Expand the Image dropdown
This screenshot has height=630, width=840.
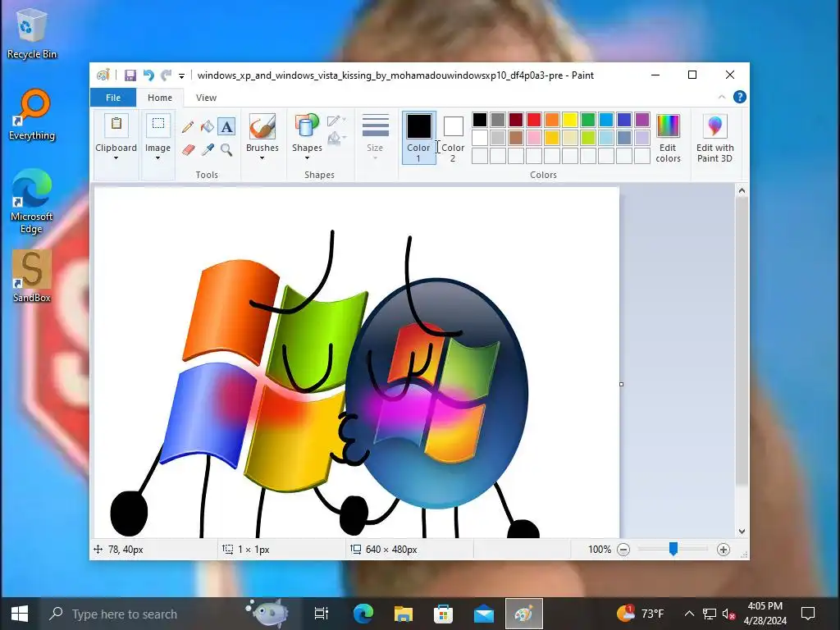(157, 158)
